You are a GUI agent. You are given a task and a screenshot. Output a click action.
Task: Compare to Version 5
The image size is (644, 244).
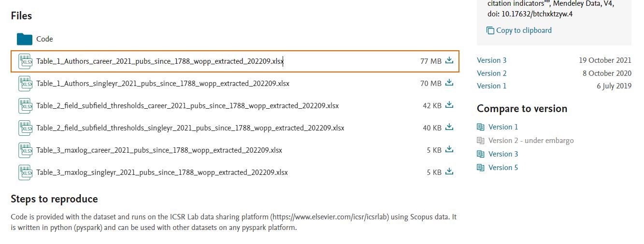point(503,168)
